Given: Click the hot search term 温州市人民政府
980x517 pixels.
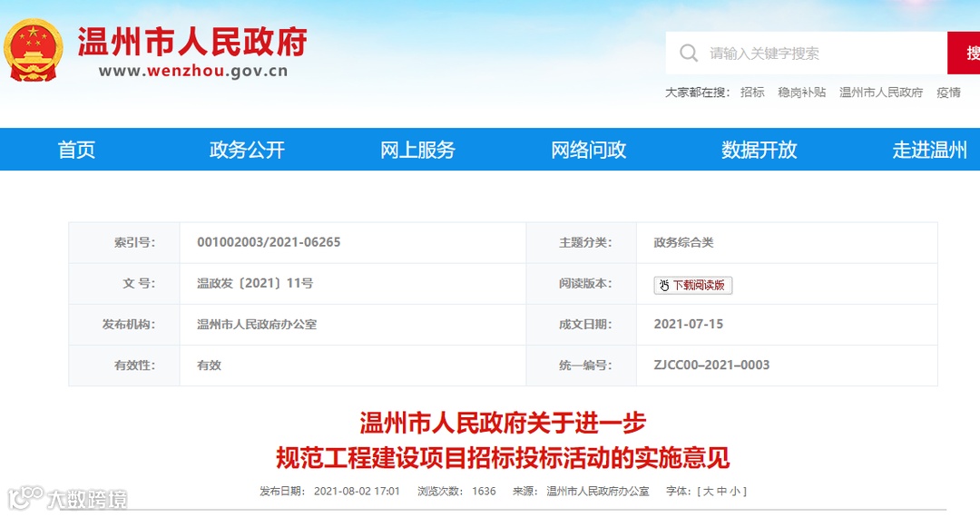Looking at the screenshot, I should (x=881, y=93).
